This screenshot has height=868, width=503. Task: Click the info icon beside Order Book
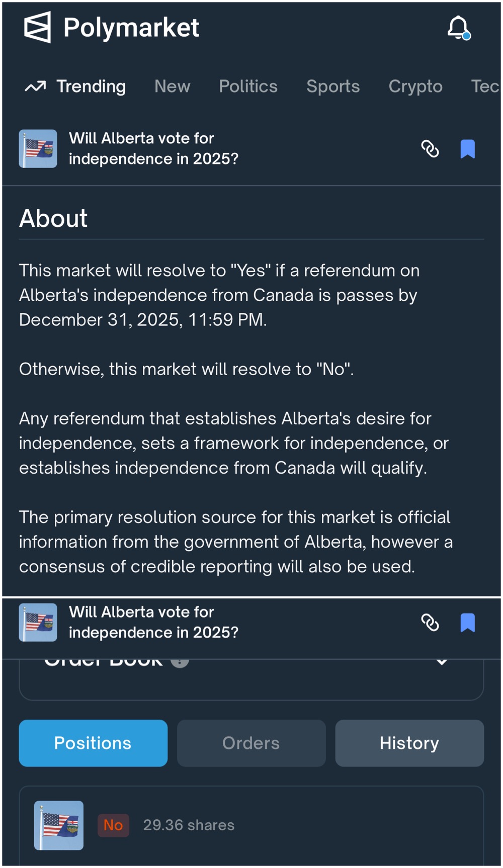tap(180, 661)
